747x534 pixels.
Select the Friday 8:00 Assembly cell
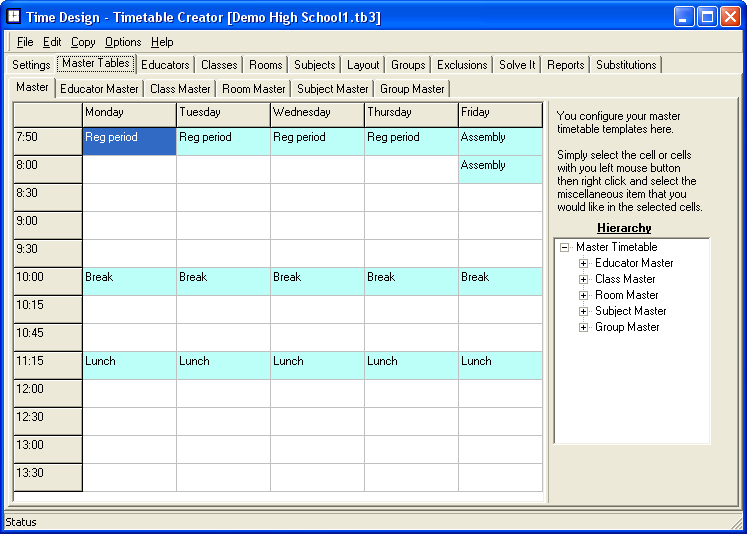[499, 169]
